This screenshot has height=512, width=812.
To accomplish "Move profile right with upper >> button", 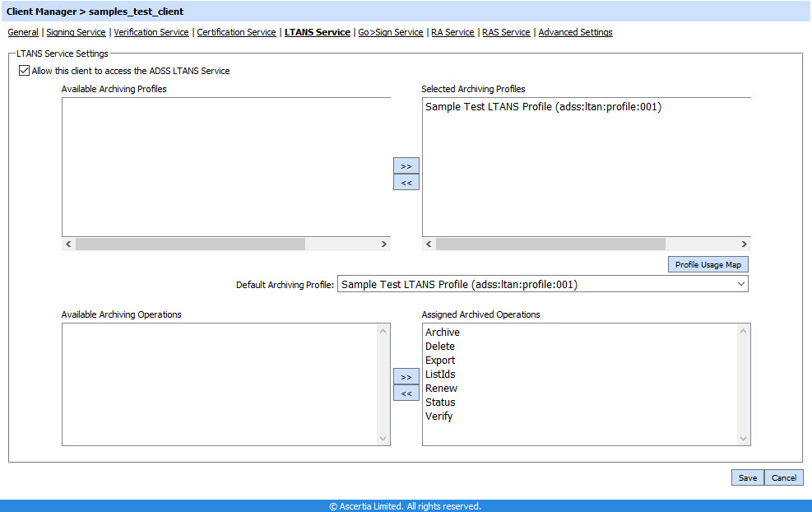I will point(406,165).
